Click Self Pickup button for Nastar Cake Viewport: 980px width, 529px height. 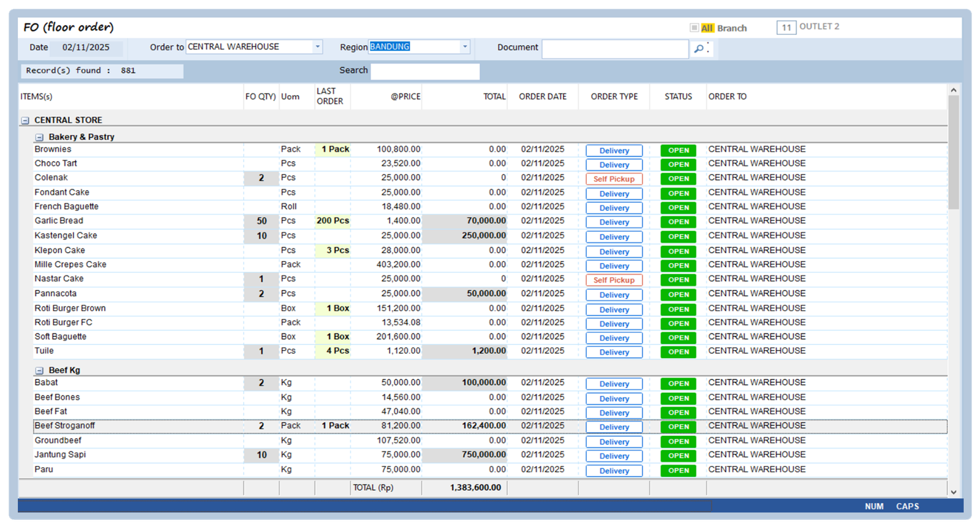coord(614,280)
